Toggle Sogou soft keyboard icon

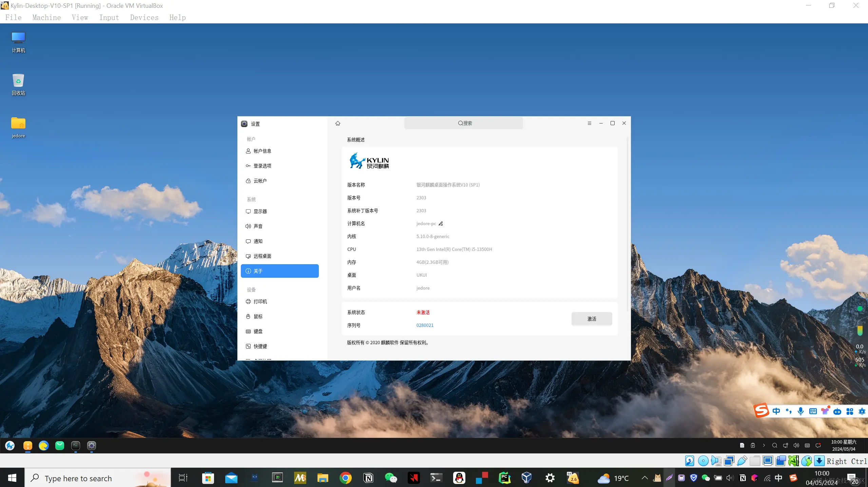tap(813, 411)
